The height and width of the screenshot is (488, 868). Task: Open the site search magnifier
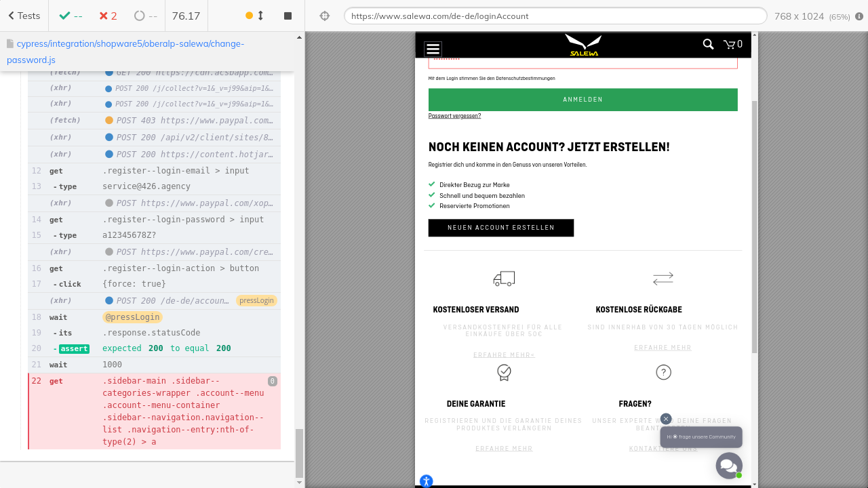coord(708,45)
